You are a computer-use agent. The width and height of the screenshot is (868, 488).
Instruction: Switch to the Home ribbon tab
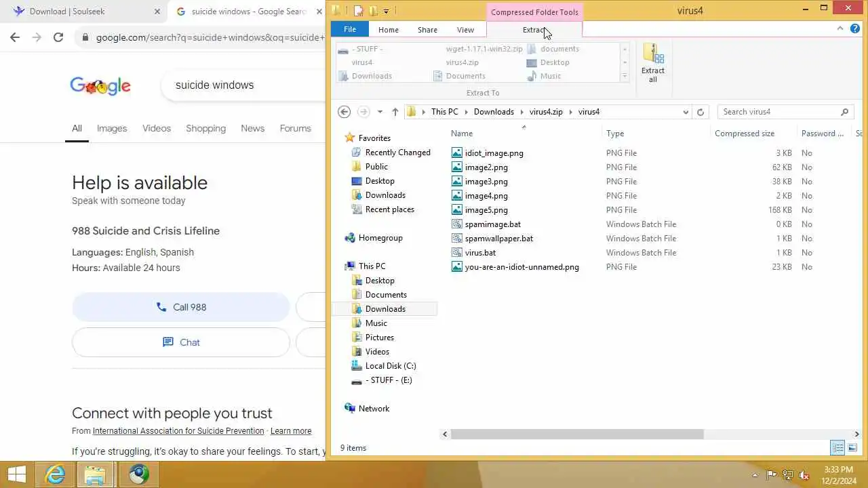[389, 30]
